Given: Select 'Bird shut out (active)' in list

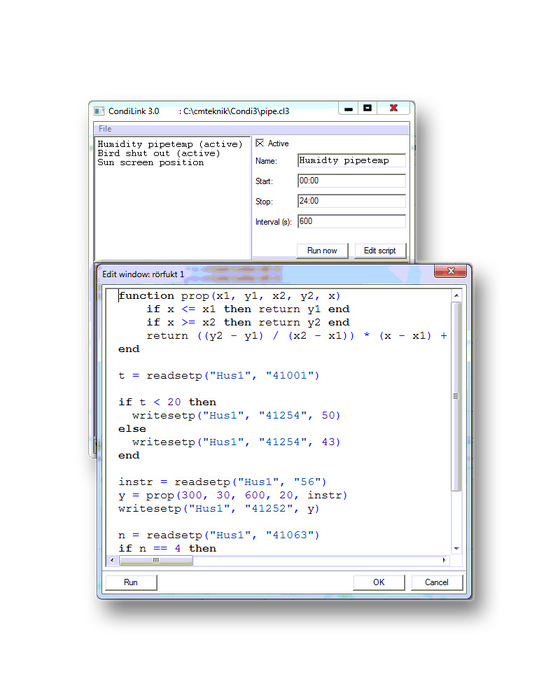Looking at the screenshot, I should click(x=159, y=153).
